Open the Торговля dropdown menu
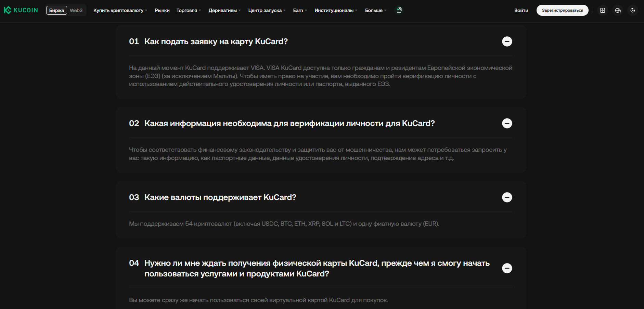 point(189,10)
